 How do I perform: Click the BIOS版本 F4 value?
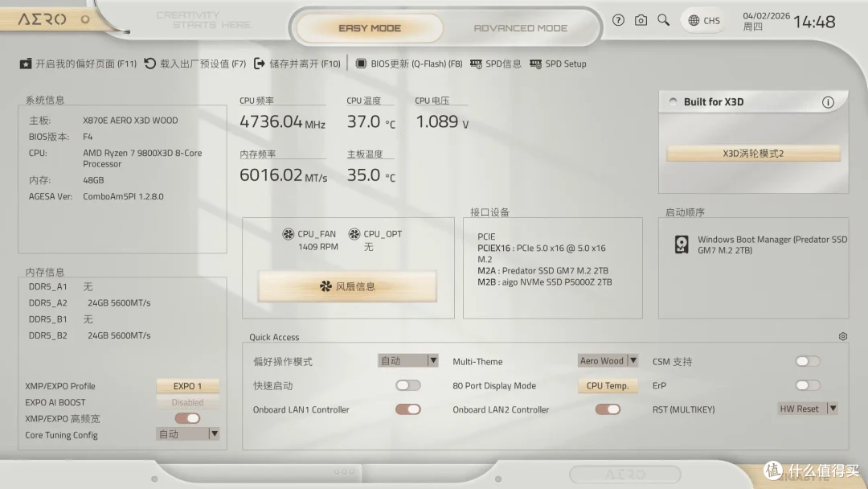[88, 137]
